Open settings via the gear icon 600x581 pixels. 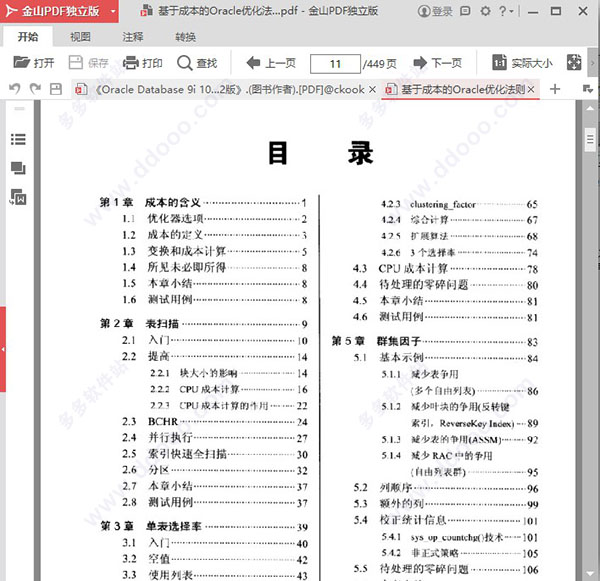tap(485, 11)
